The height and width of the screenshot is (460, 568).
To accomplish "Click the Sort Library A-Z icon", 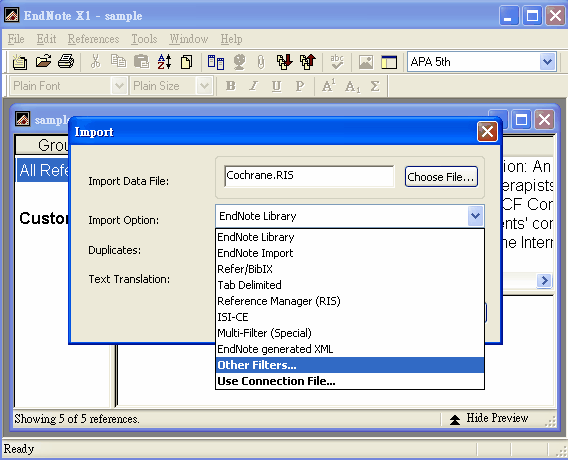I will (164, 62).
